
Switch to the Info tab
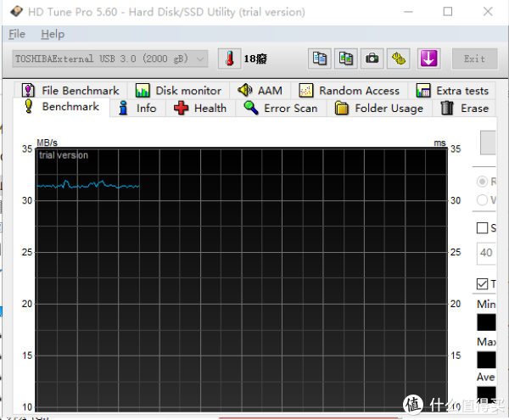138,108
